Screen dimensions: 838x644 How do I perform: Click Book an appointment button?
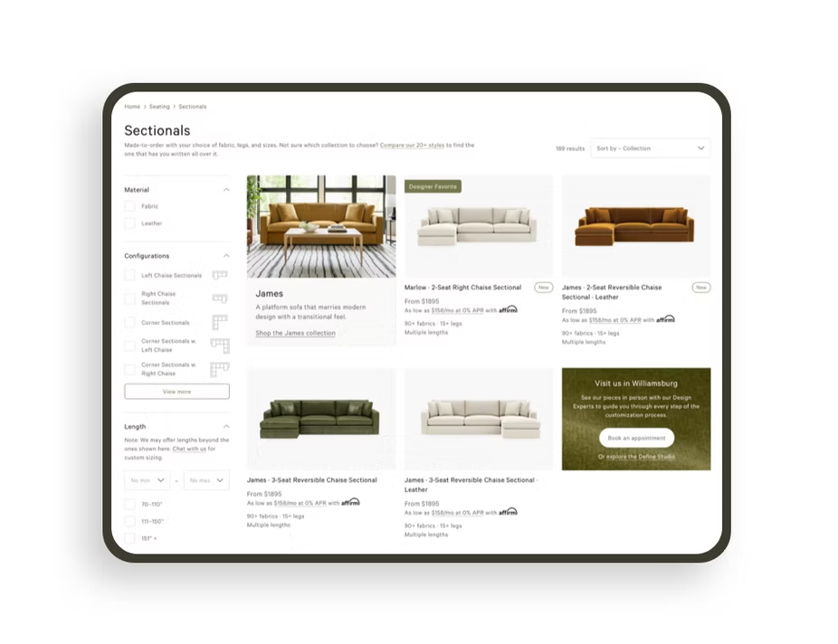point(636,438)
